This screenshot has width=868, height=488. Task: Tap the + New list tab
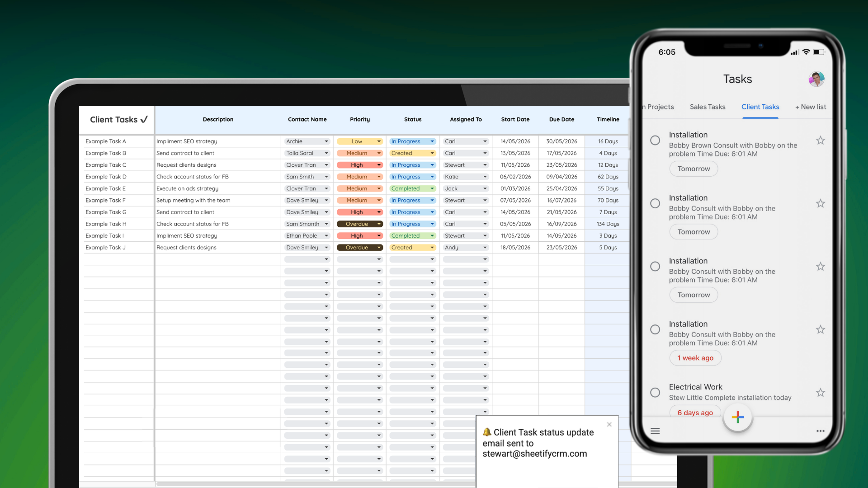[811, 107]
